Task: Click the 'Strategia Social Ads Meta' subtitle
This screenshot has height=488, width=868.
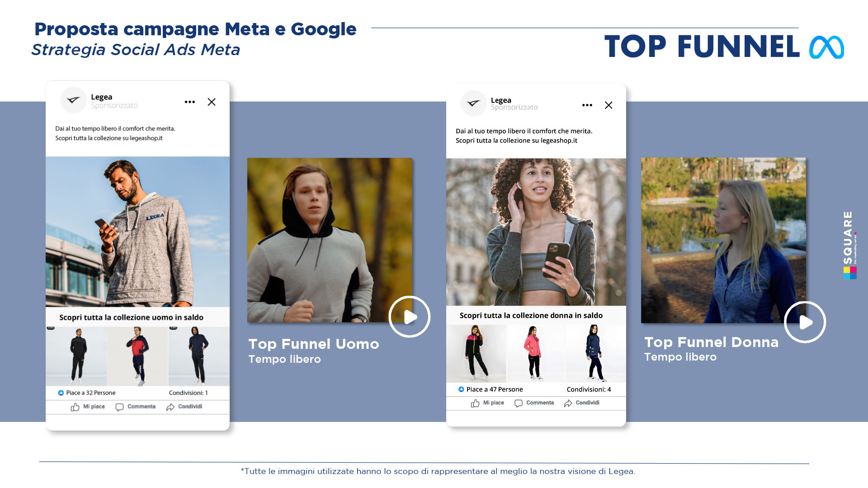Action: pos(136,50)
